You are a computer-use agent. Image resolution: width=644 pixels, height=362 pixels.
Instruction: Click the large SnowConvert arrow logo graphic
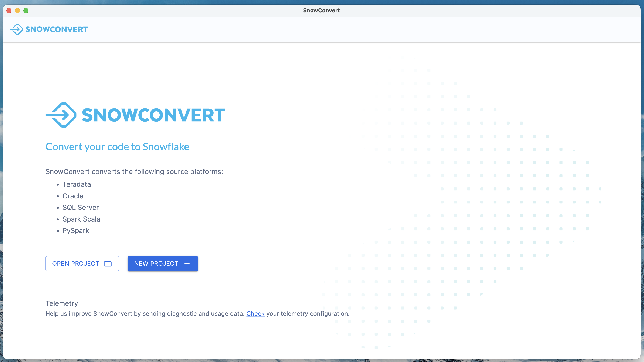point(61,115)
